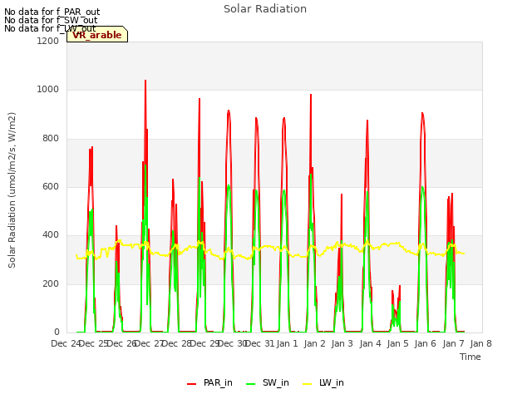Click the Jan 1 x-axis tick label
The width and height of the screenshot is (532, 399).
287,343
